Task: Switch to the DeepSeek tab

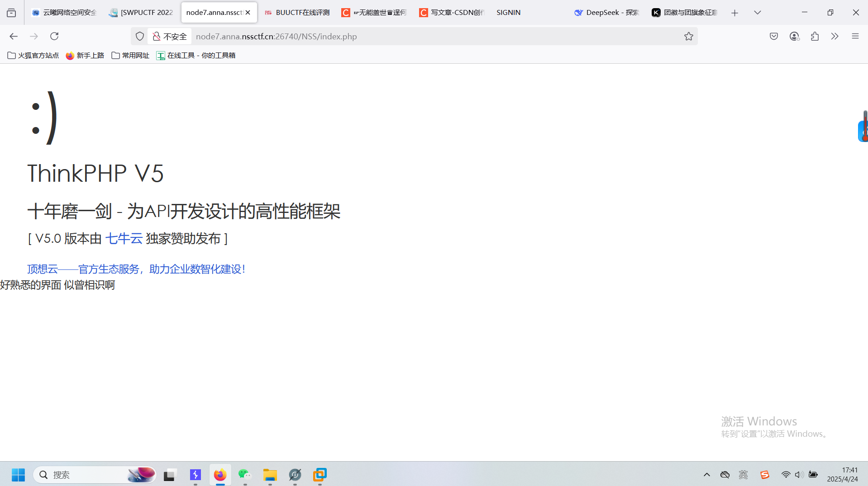Action: [x=607, y=13]
